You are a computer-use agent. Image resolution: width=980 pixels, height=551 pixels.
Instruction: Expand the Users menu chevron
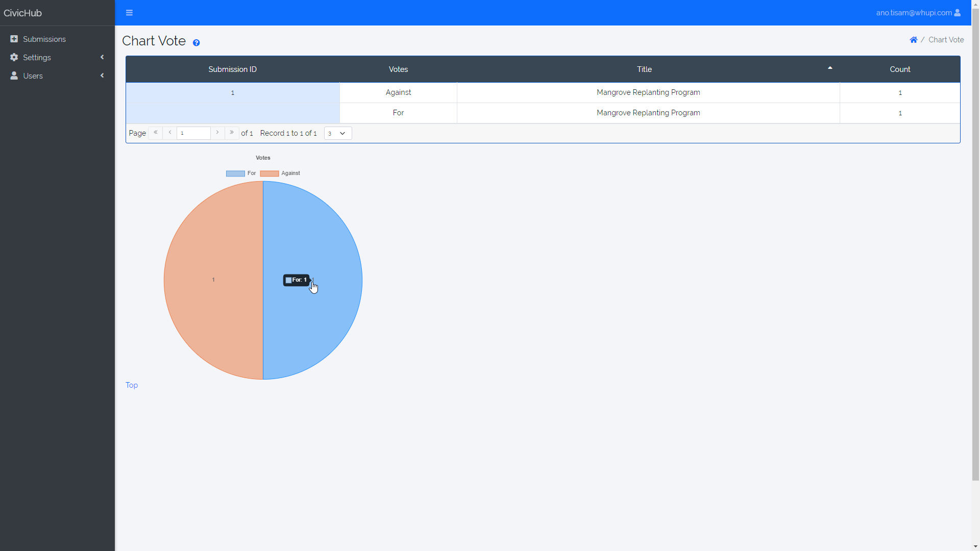coord(102,76)
